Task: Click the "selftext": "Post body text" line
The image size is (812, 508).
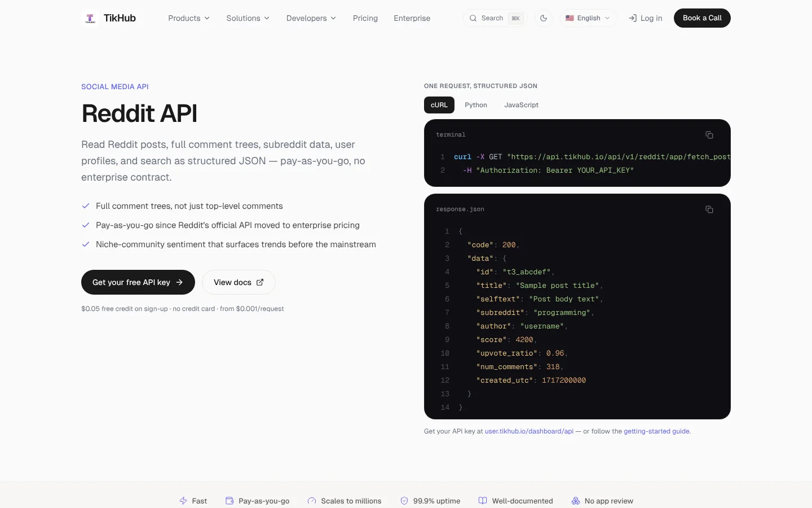Action: click(x=540, y=299)
